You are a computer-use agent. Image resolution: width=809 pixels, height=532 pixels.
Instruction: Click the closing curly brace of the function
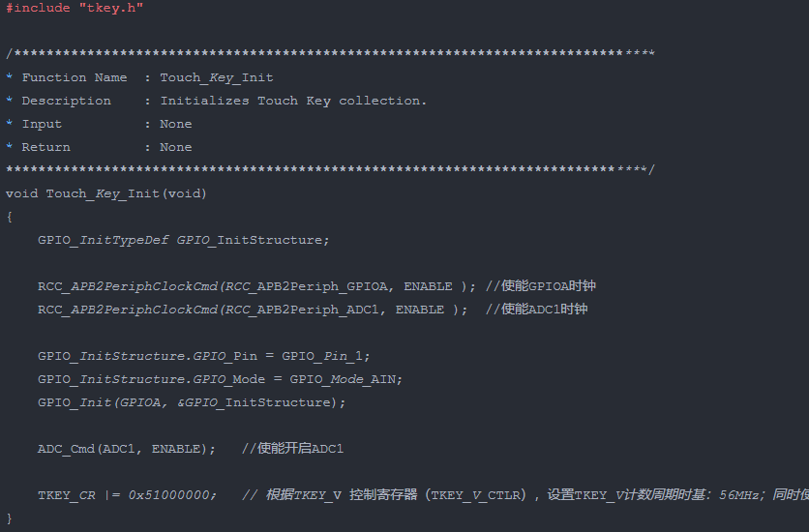10,519
